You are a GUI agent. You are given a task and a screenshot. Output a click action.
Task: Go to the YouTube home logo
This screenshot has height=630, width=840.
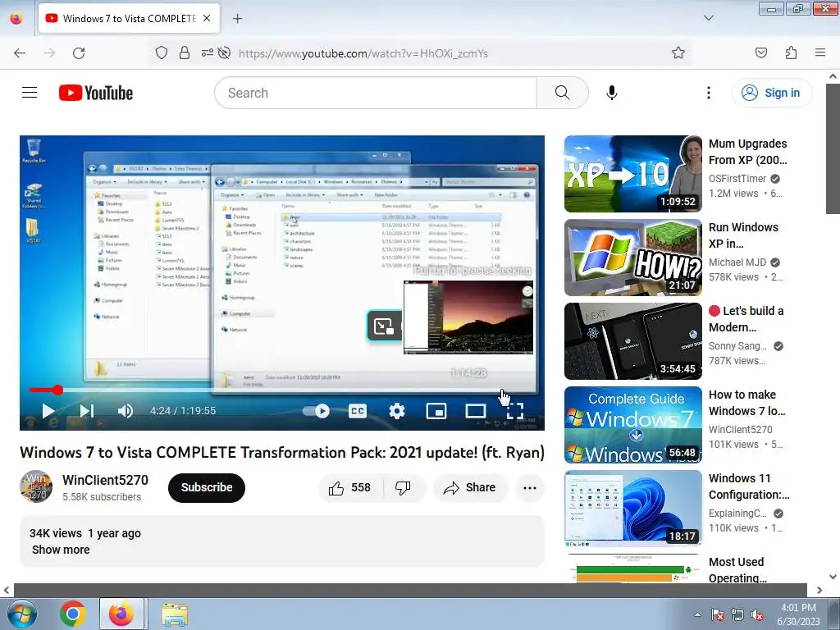tap(96, 93)
